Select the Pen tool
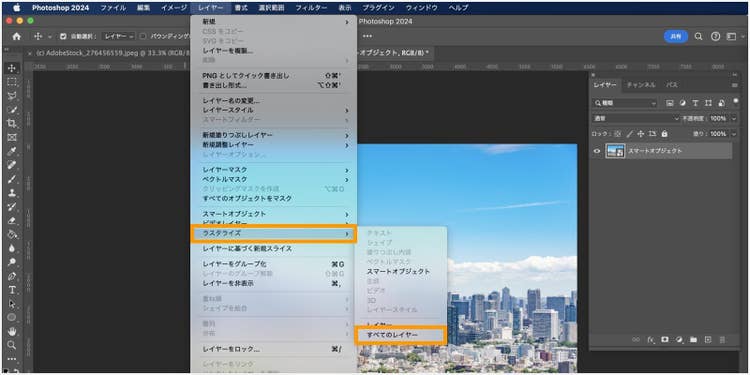This screenshot has height=375, width=750. pos(12,276)
